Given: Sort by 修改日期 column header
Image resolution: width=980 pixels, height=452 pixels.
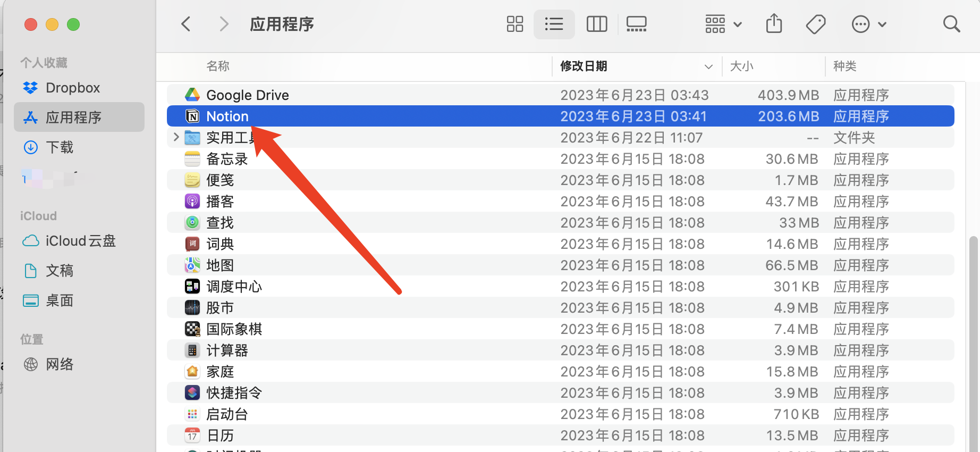Looking at the screenshot, I should [584, 66].
